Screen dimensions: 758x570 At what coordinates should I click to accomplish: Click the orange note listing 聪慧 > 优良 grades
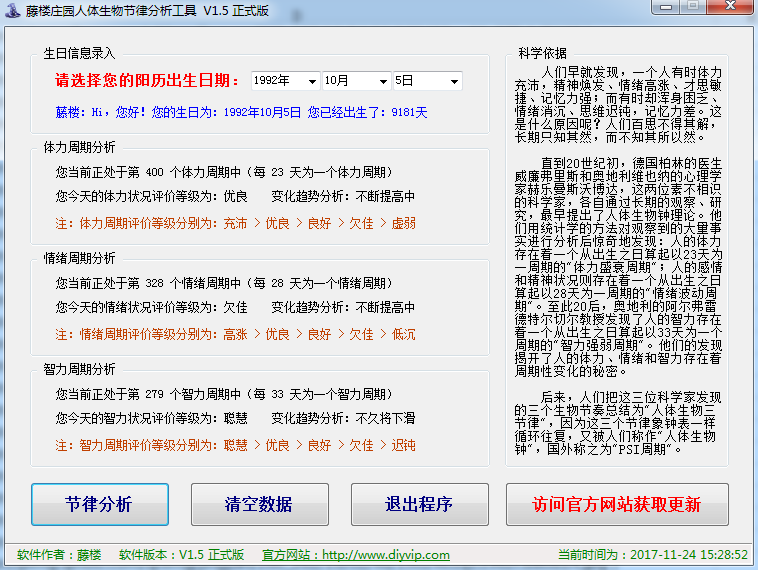235,445
